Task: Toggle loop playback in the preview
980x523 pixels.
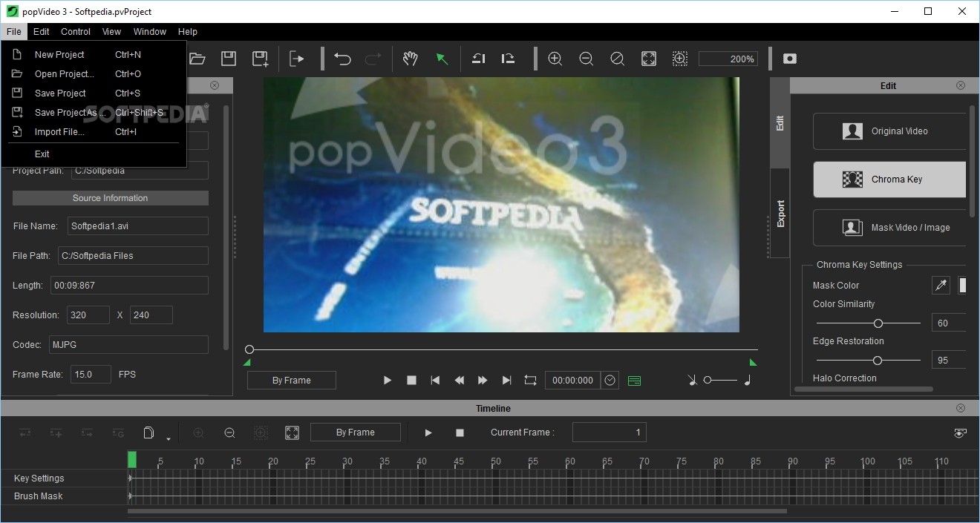Action: pyautogui.click(x=530, y=380)
